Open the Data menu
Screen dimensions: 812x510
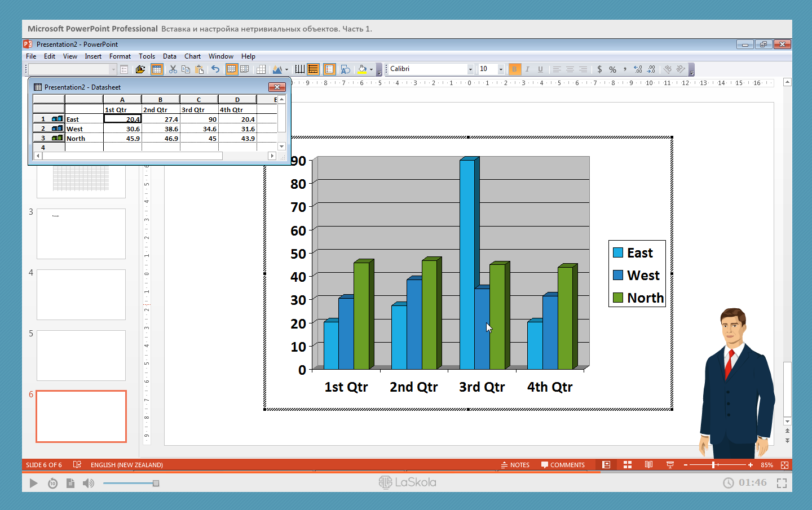click(169, 56)
